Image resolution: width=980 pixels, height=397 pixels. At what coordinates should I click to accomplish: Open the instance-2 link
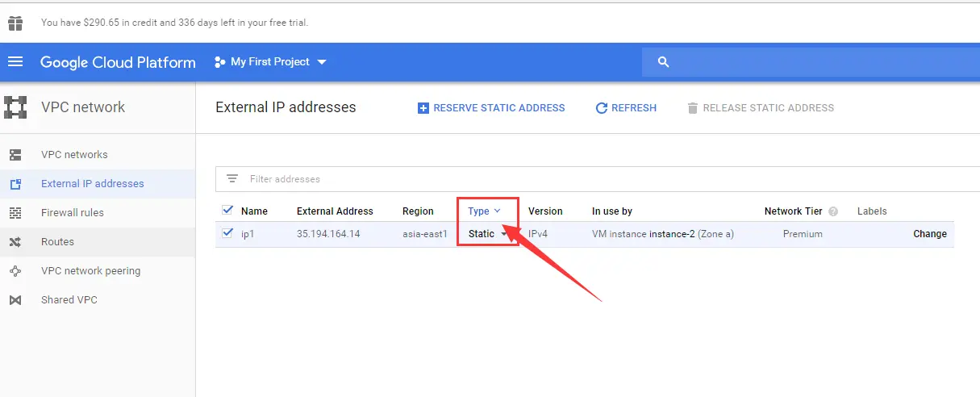click(672, 234)
